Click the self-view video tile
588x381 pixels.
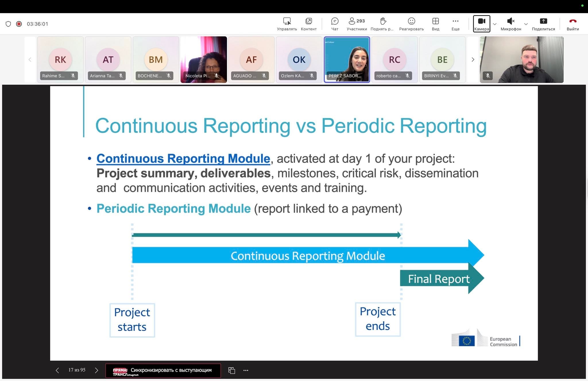[x=522, y=59]
